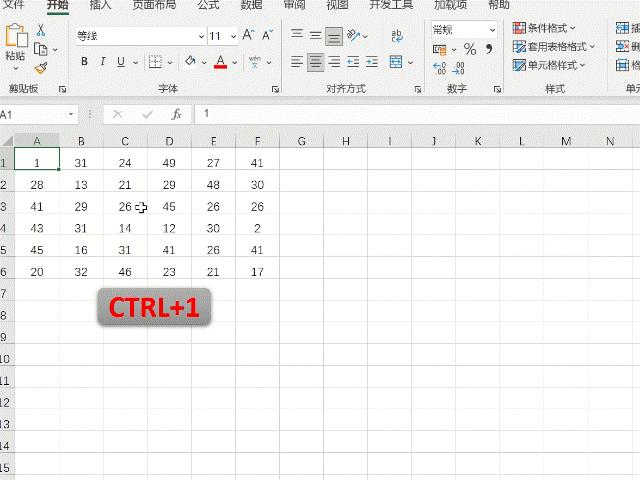Increase decimal places icon

tap(440, 68)
